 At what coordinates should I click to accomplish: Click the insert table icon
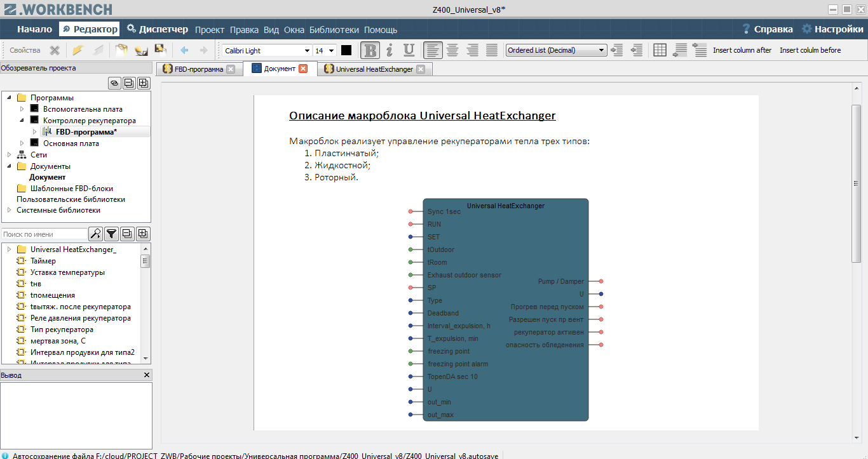click(x=660, y=50)
